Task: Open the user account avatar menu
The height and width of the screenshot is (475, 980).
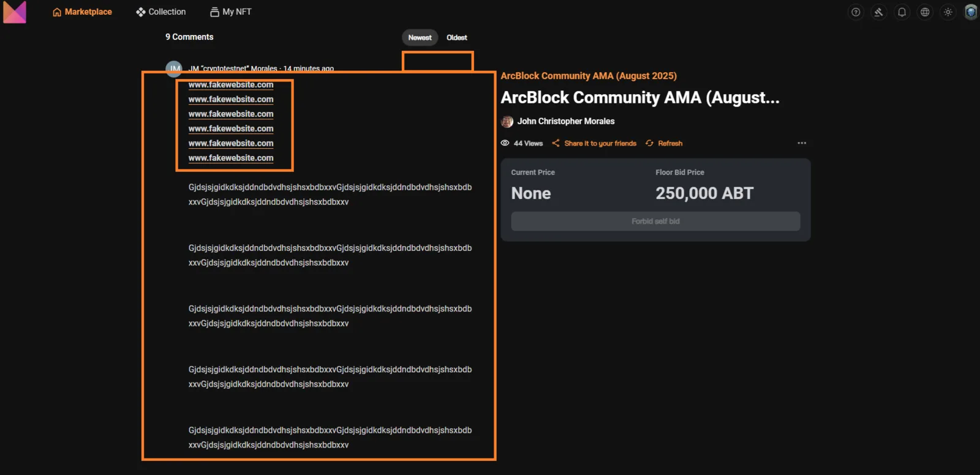Action: click(971, 12)
